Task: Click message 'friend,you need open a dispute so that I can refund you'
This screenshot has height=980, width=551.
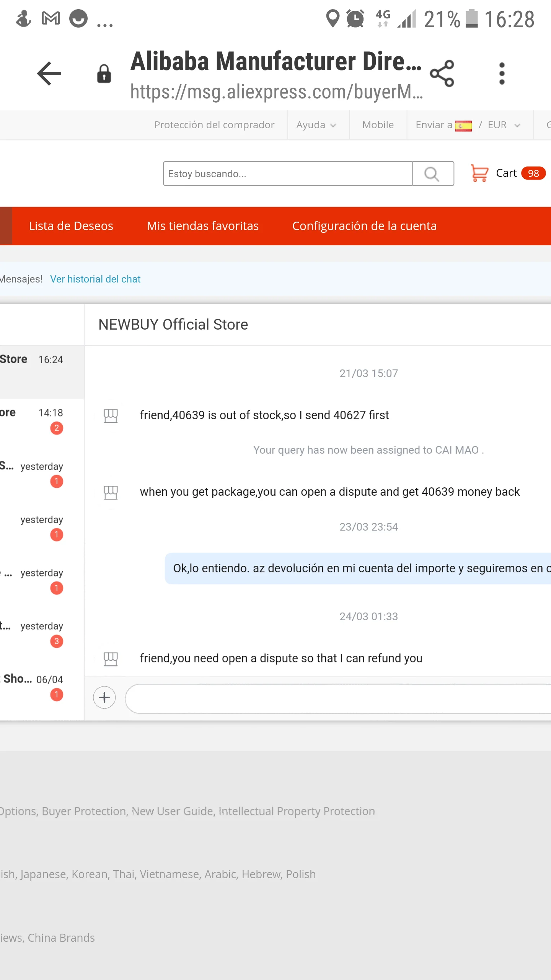Action: click(x=281, y=658)
